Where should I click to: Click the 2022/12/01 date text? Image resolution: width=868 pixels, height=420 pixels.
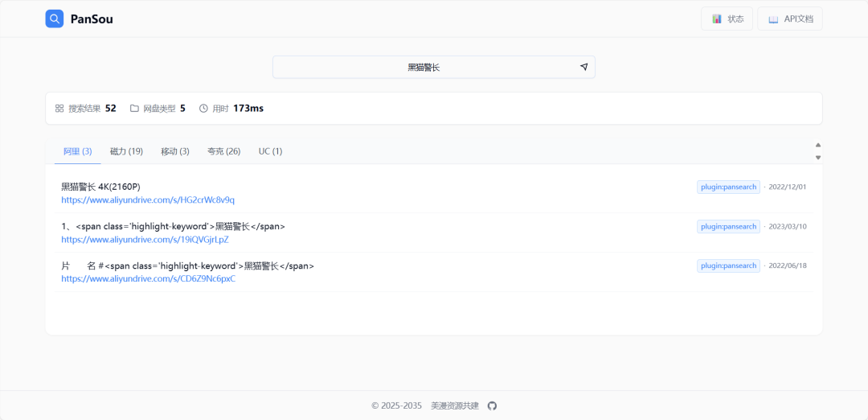[788, 187]
